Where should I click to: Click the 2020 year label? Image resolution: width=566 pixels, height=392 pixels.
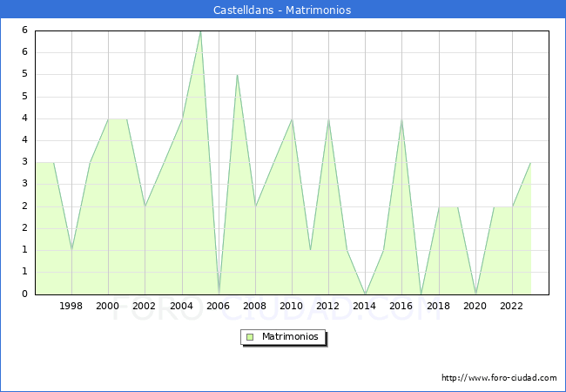pos(475,307)
